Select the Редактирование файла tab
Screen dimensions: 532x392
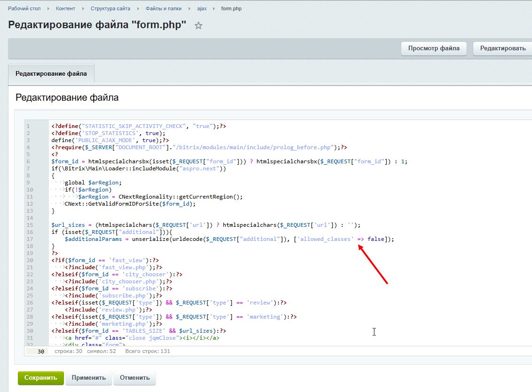[51, 74]
